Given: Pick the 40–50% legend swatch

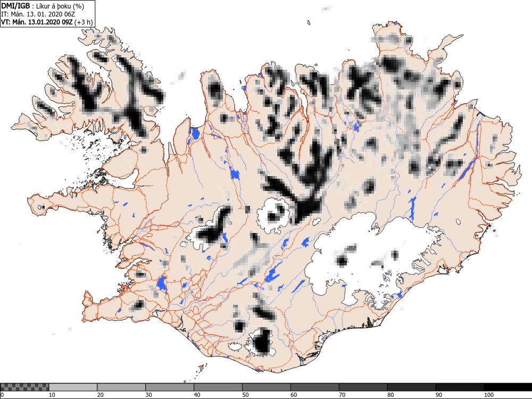Looking at the screenshot, I should point(218,387).
